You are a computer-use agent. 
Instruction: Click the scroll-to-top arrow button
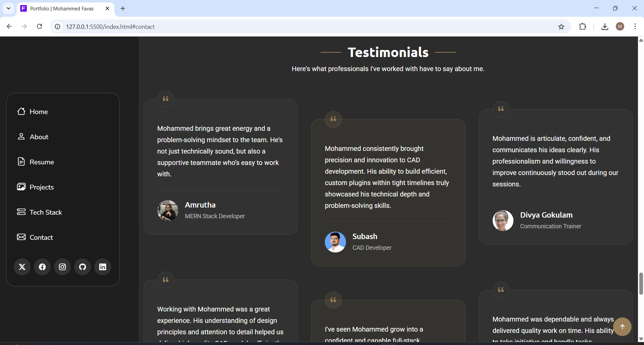[622, 327]
